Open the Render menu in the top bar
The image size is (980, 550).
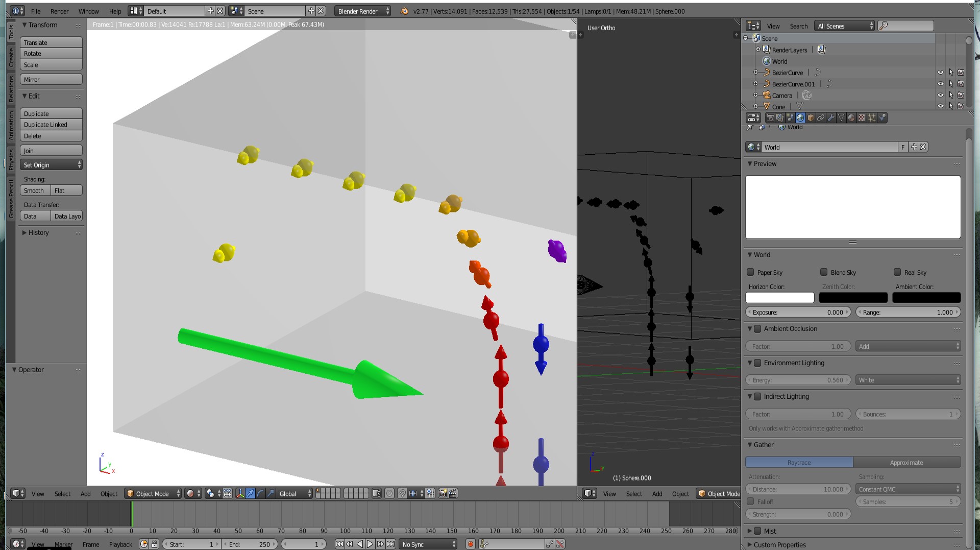coord(59,11)
